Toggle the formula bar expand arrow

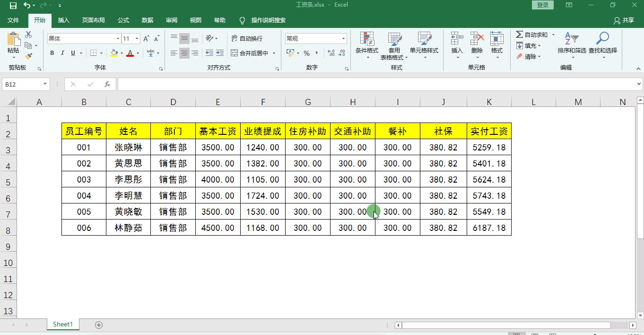click(x=638, y=84)
